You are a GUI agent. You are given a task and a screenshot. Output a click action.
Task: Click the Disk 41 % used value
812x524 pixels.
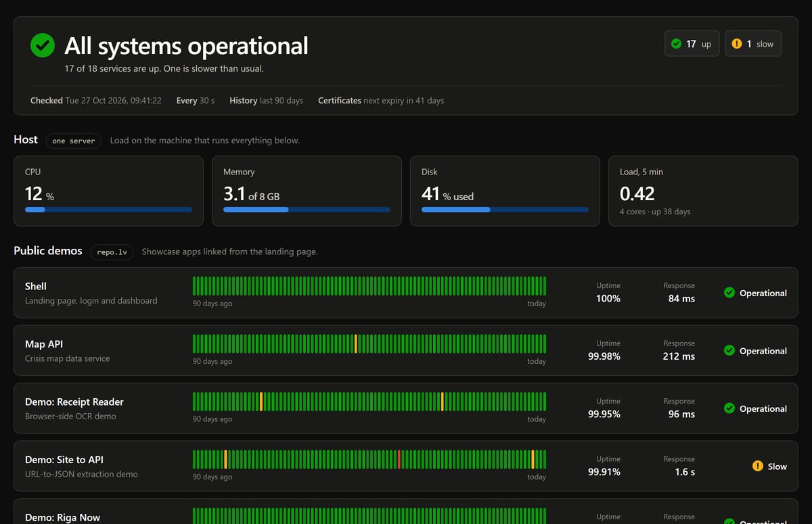(447, 194)
